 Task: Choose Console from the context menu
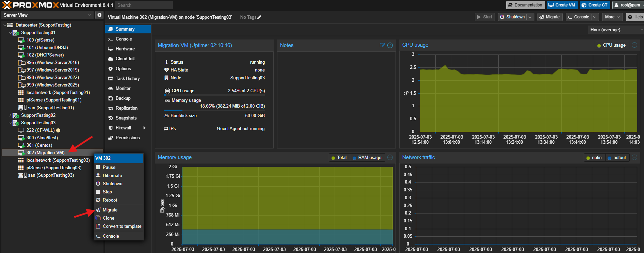pyautogui.click(x=118, y=236)
